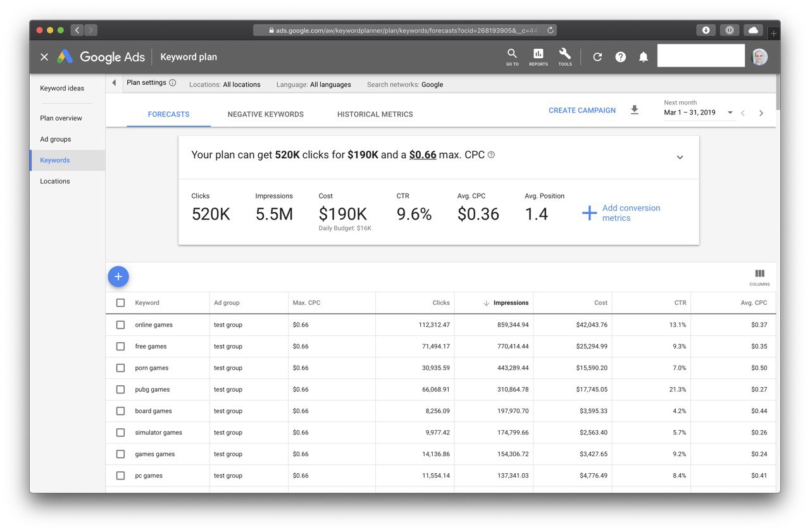
Task: Click the Create Campaign button
Action: pyautogui.click(x=582, y=110)
